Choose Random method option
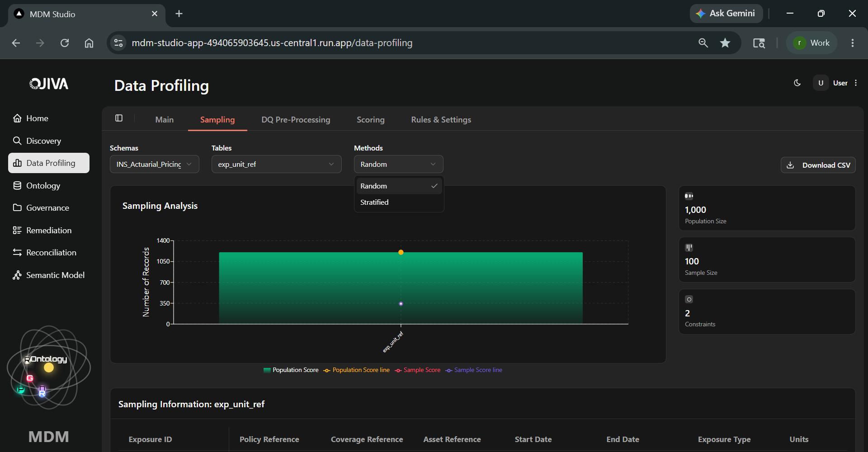868x452 pixels. coord(399,186)
